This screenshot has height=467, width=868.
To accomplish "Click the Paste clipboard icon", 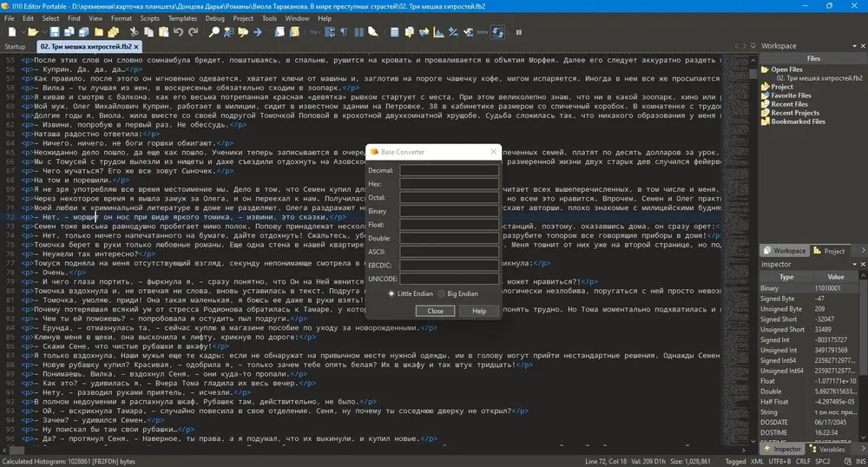I will (164, 32).
